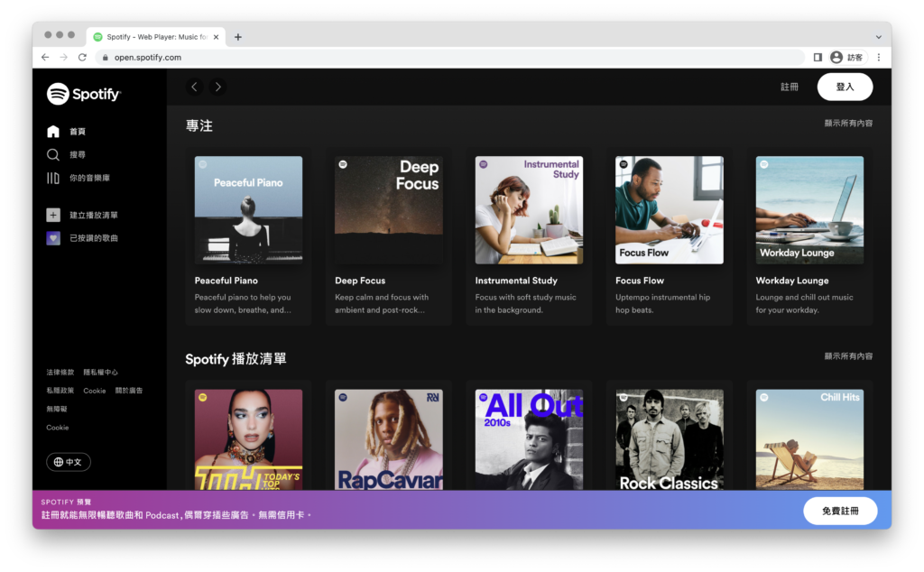
Task: Click 'Uptempo instrumental hip hop beats.' description
Action: (x=663, y=304)
